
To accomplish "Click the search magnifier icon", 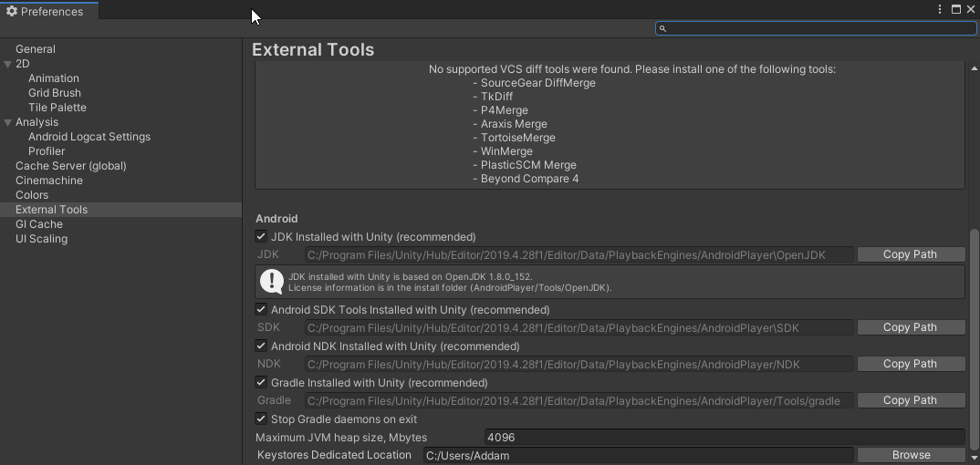I will (x=663, y=28).
